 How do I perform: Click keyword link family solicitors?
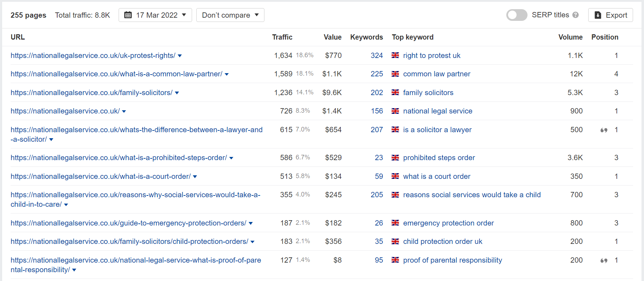coord(428,93)
